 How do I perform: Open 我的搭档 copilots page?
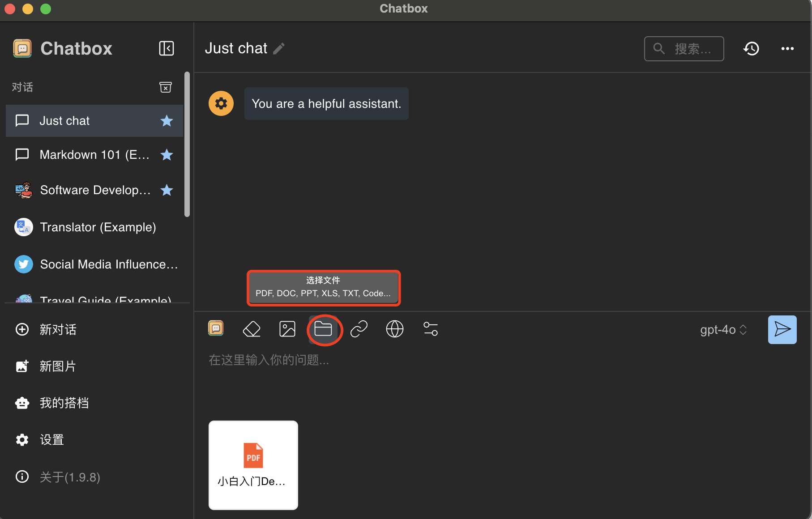pyautogui.click(x=94, y=403)
